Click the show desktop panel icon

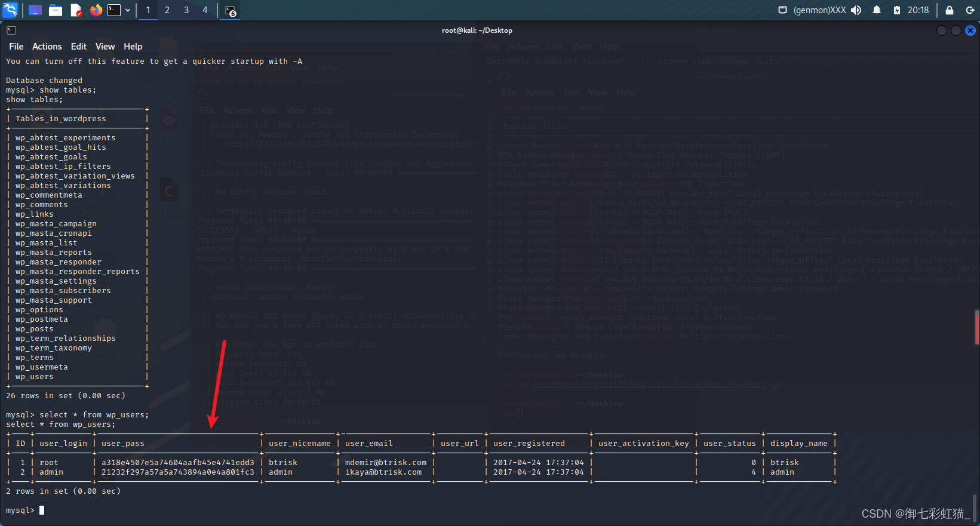[x=35, y=10]
